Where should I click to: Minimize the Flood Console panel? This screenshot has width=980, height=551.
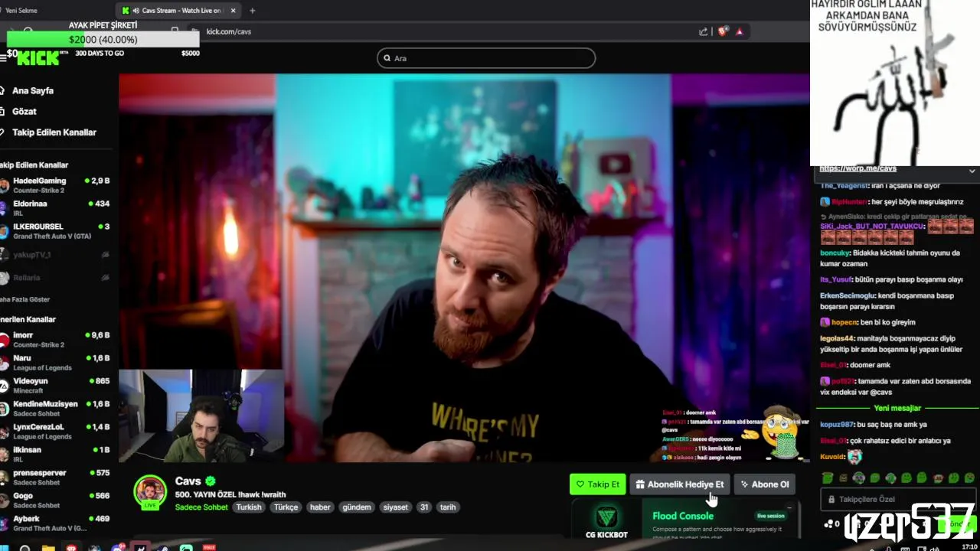coord(789,507)
